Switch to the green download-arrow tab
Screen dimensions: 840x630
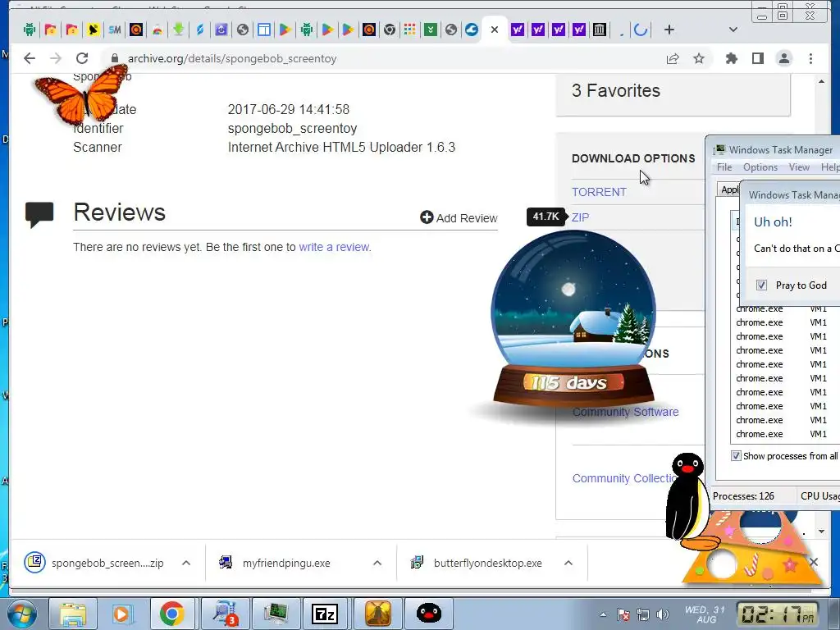tap(178, 30)
